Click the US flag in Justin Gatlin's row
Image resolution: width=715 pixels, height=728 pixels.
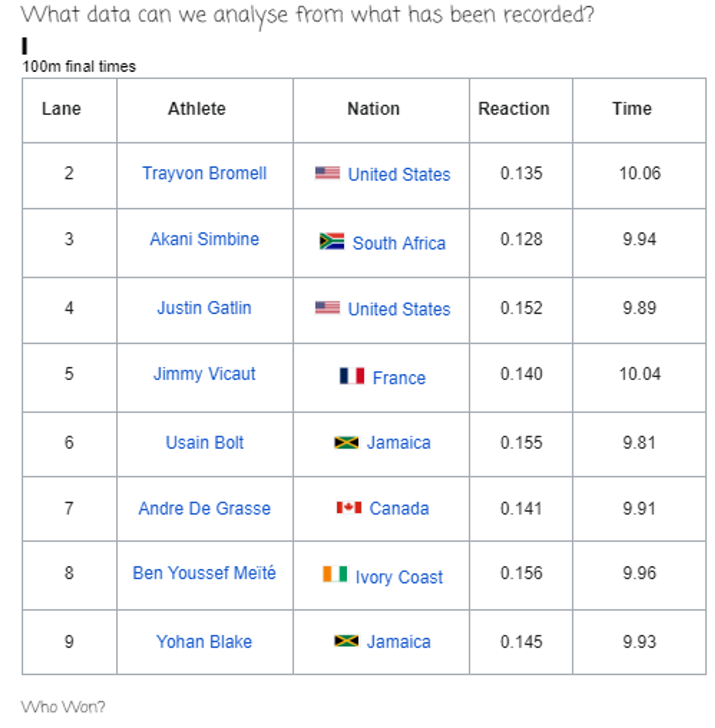(327, 308)
